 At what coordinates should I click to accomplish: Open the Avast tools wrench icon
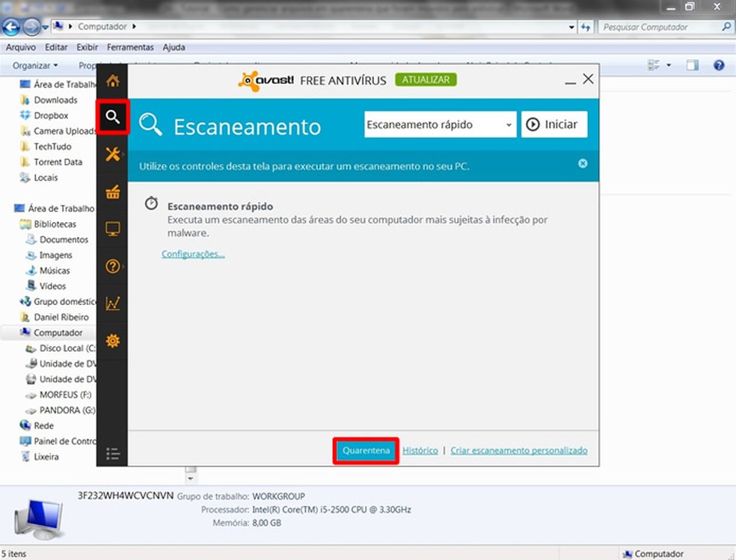113,154
